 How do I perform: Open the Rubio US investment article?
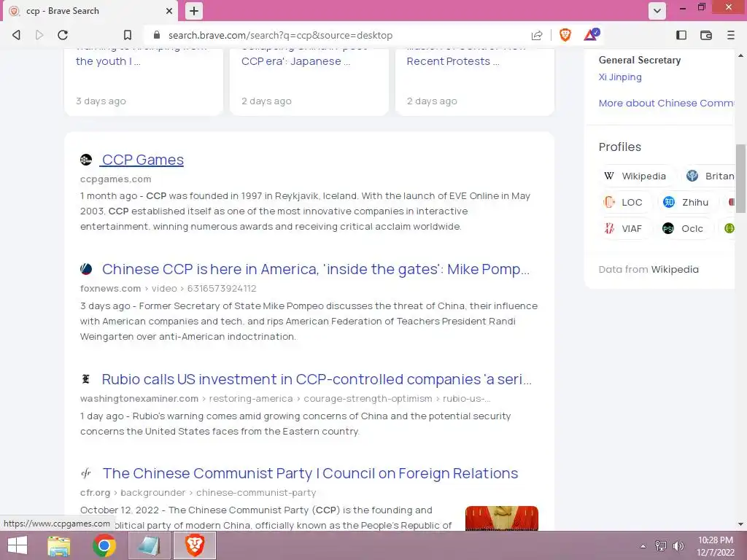(317, 379)
